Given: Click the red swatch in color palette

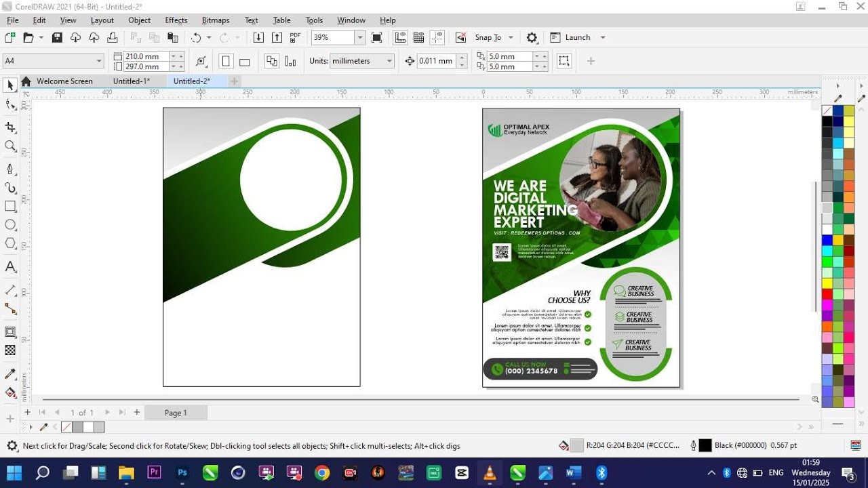Looking at the screenshot, I should click(x=827, y=294).
